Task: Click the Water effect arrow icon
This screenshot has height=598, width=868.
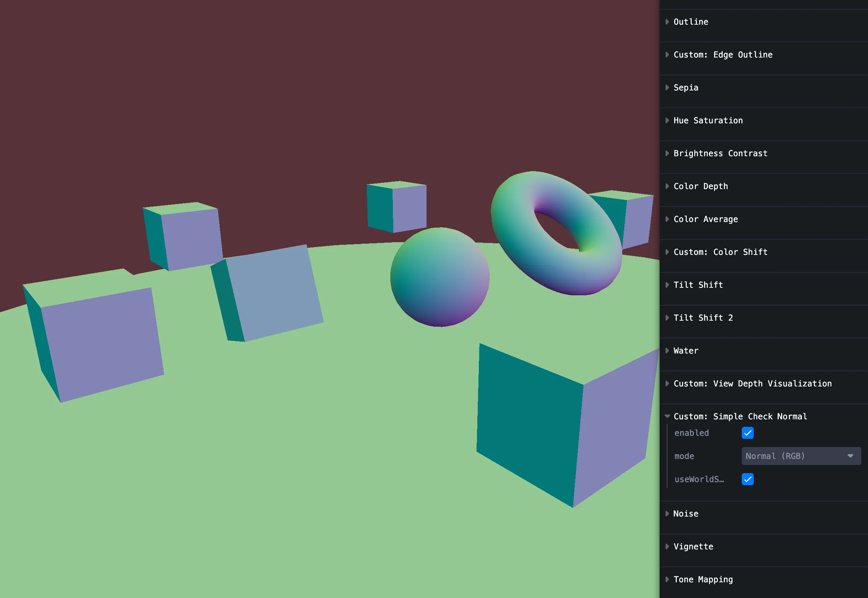Action: click(667, 351)
